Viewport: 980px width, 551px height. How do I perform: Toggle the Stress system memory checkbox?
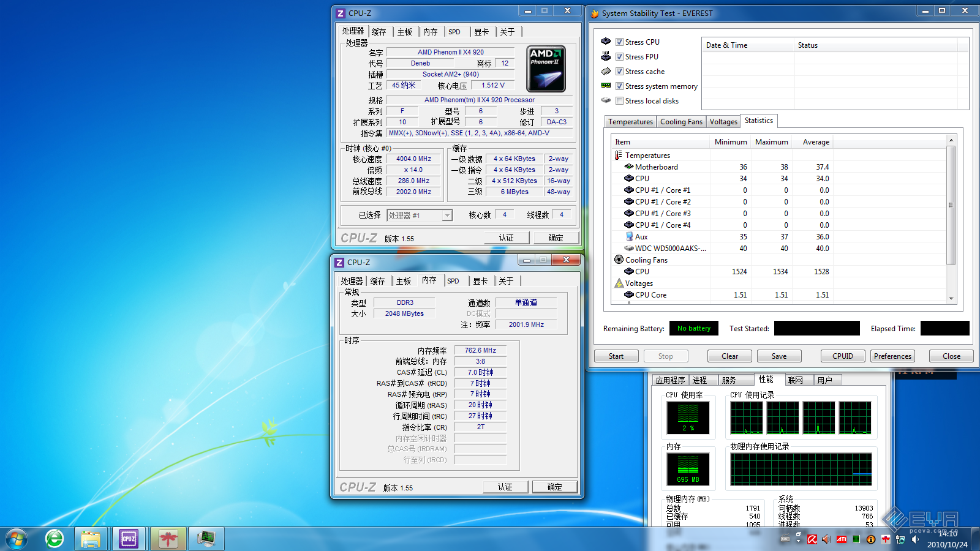click(x=619, y=86)
